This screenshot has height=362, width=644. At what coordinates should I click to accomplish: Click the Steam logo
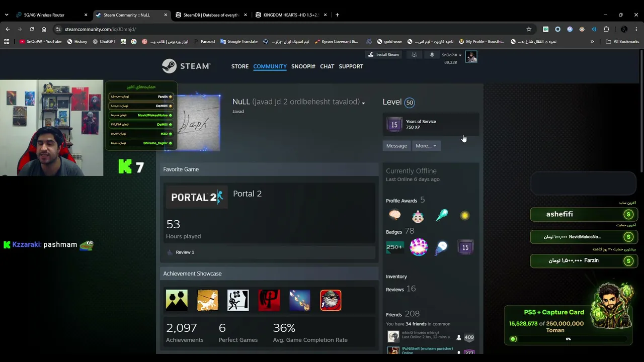click(x=186, y=66)
